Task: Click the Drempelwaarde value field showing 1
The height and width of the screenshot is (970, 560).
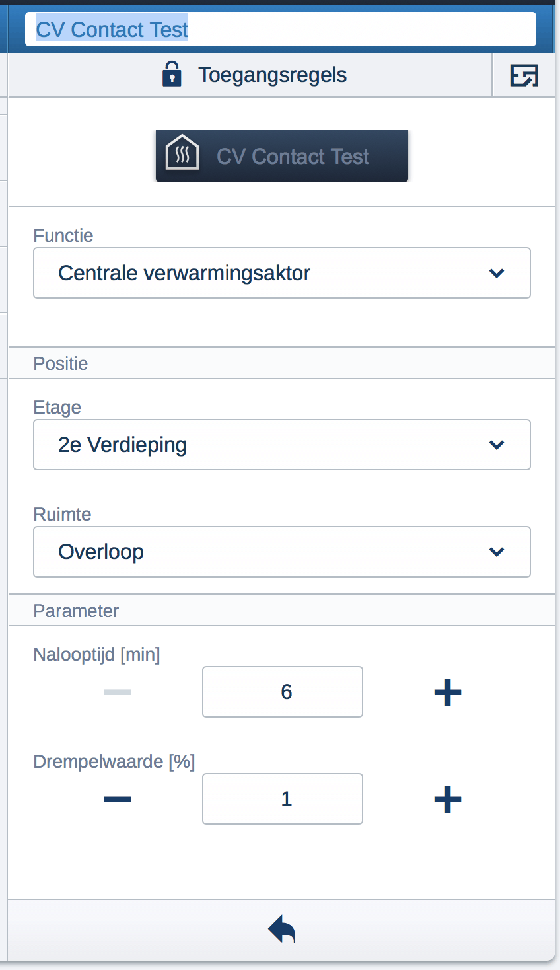Action: (x=283, y=799)
